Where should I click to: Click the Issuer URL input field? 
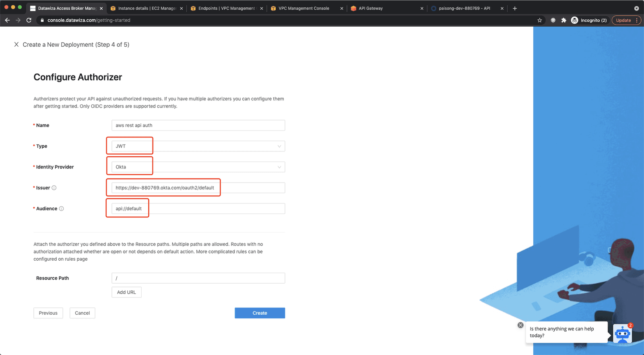(x=198, y=188)
